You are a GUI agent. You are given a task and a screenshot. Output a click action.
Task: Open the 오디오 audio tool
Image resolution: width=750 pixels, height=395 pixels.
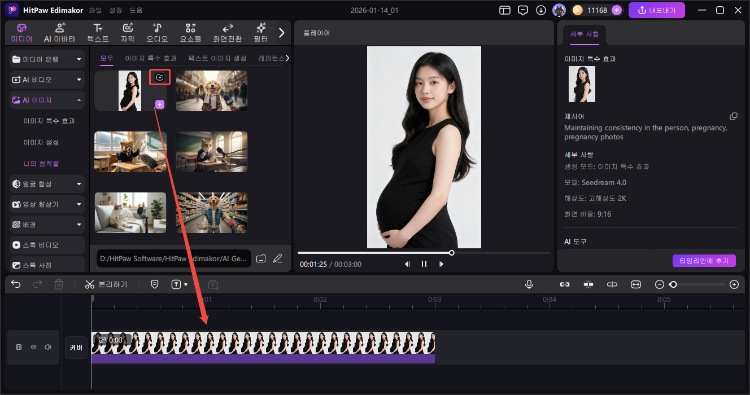pyautogui.click(x=157, y=33)
